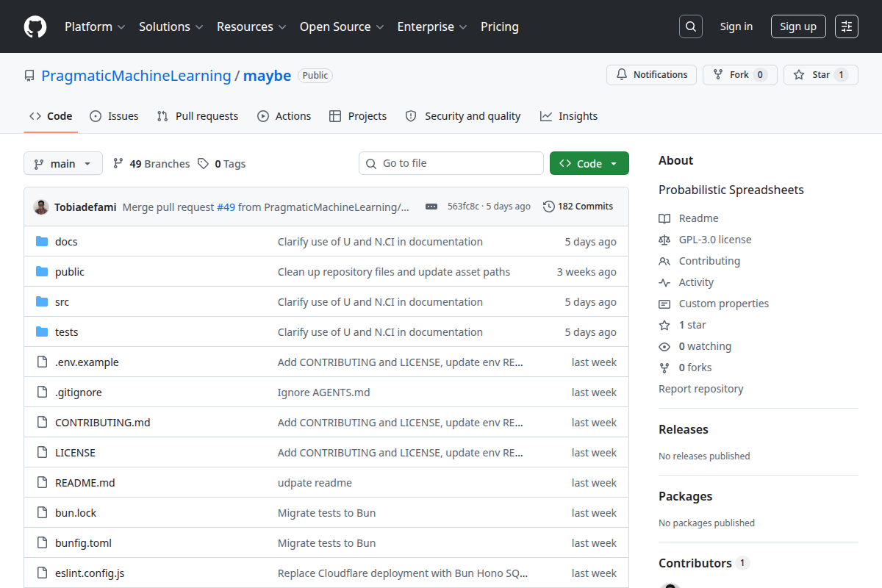Click the CONTRIBUTING.md file icon

pos(42,423)
